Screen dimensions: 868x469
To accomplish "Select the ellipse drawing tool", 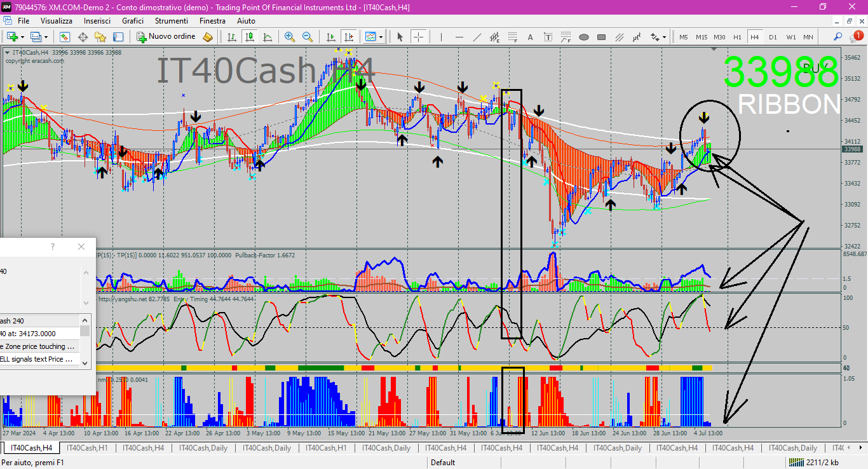I will click(584, 37).
